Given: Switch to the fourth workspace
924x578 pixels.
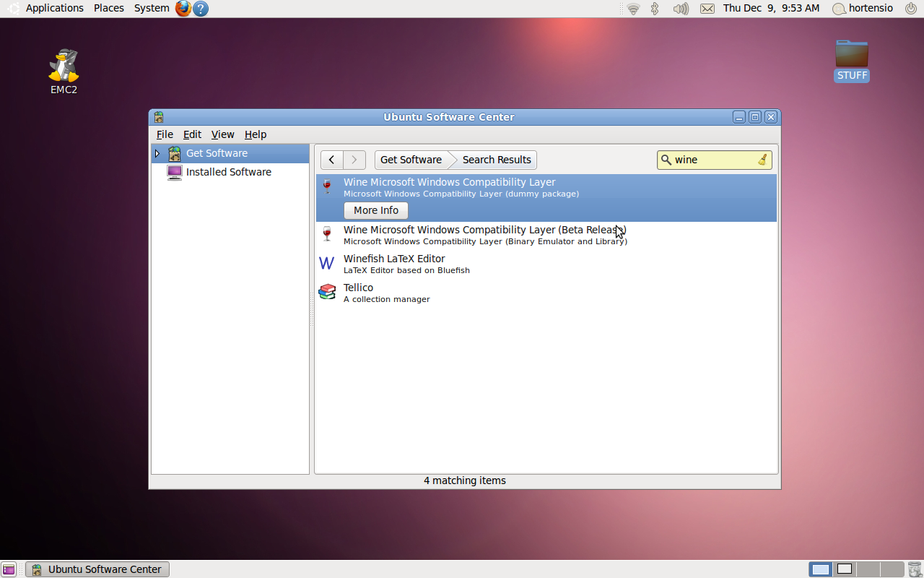Looking at the screenshot, I should click(x=892, y=569).
